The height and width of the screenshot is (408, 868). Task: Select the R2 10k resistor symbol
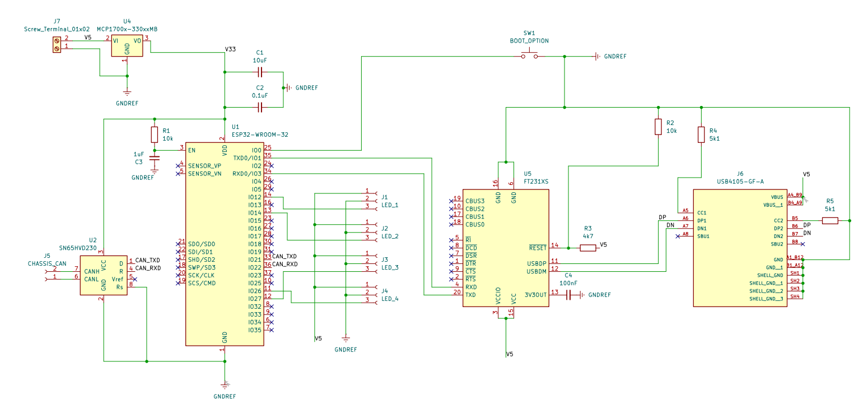[x=658, y=127]
